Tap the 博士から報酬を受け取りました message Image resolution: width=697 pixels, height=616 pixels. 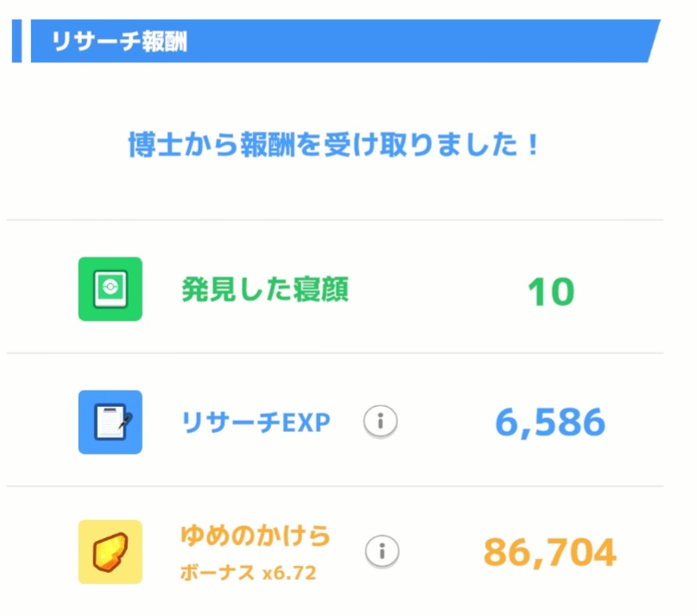334,143
